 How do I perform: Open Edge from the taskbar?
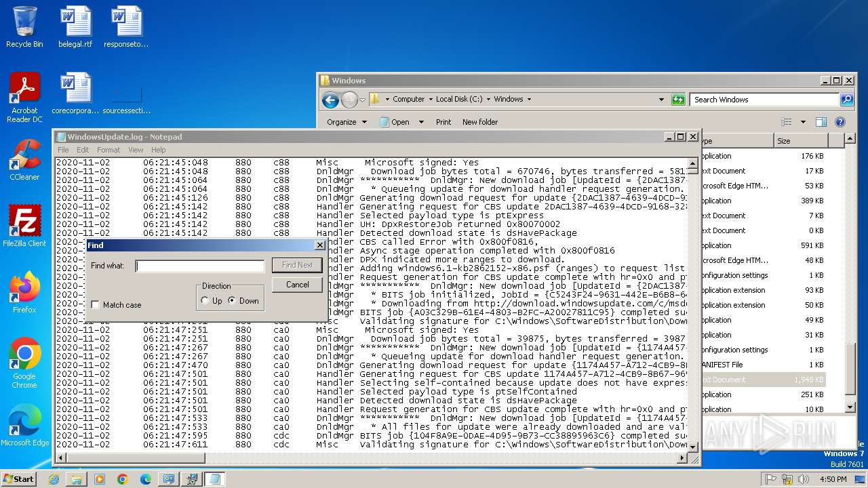coord(146,479)
